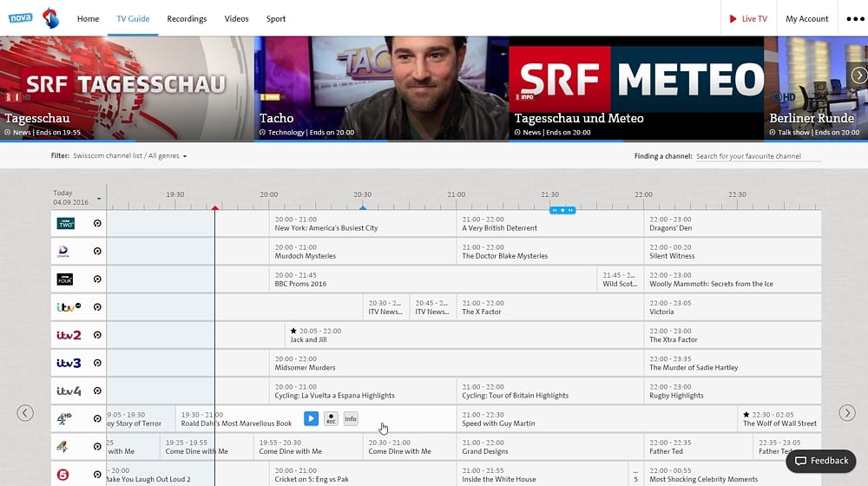Click the red current-time marker
The height and width of the screenshot is (486, 868).
[x=214, y=207]
